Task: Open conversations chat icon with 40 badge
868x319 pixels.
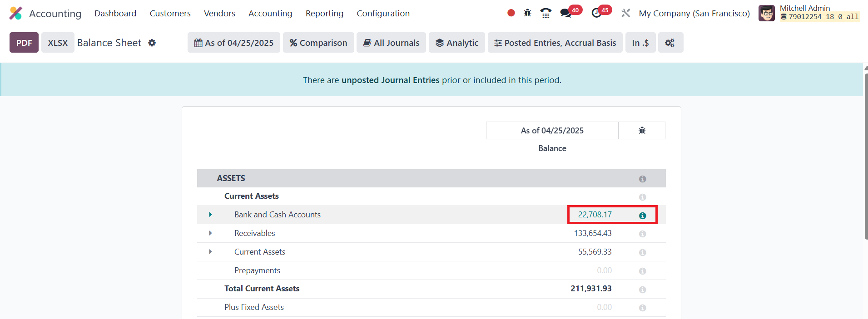Action: click(x=566, y=13)
